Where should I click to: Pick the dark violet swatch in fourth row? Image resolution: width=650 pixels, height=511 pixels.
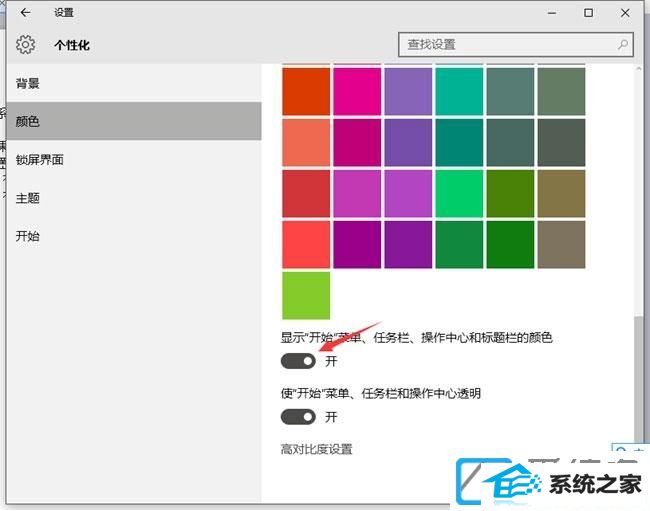(408, 245)
